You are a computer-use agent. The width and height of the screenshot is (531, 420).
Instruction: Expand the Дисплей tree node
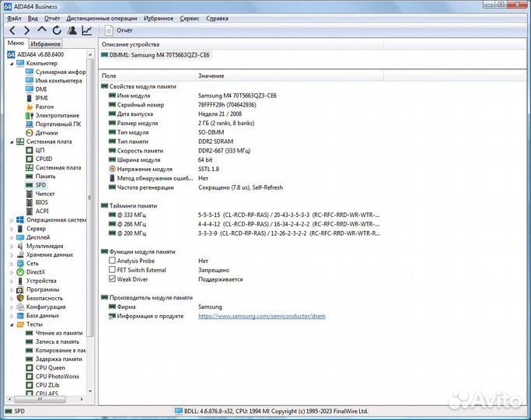pos(12,237)
